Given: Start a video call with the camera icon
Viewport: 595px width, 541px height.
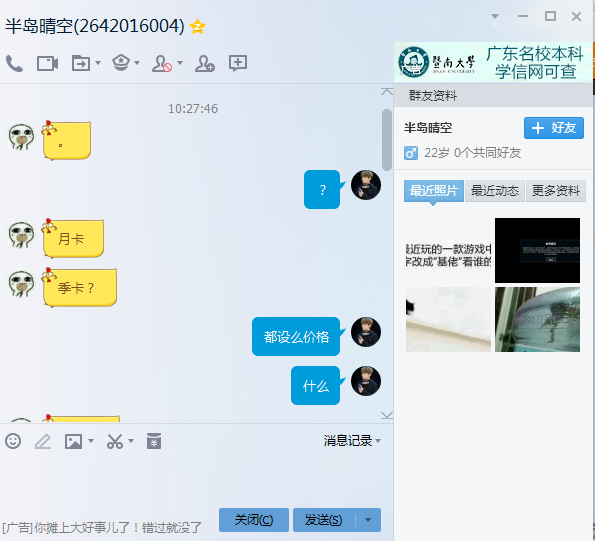Looking at the screenshot, I should click(x=47, y=63).
